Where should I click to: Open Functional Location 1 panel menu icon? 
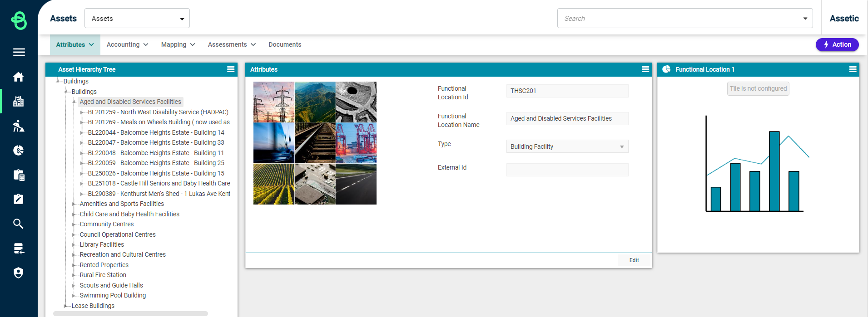coord(853,69)
